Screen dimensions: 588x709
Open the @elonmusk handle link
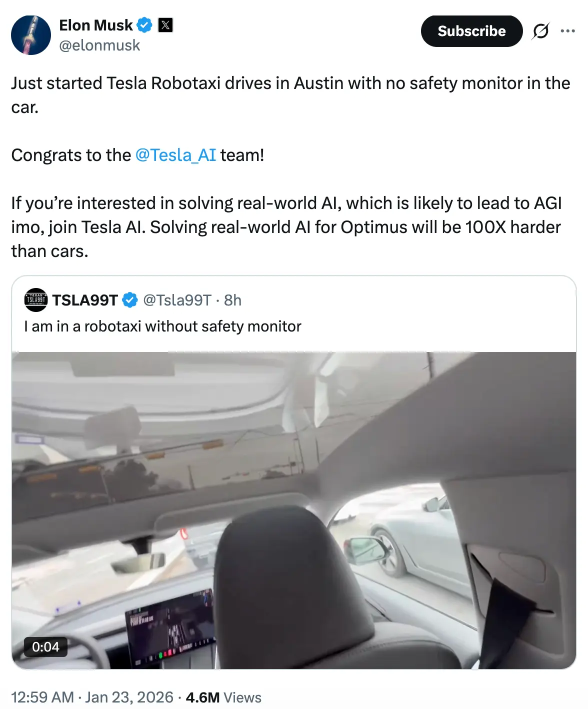(x=99, y=45)
